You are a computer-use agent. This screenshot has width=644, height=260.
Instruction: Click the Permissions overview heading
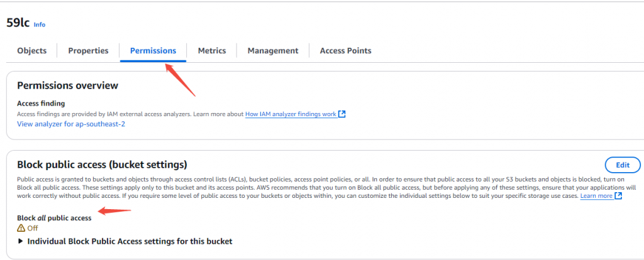coord(67,86)
